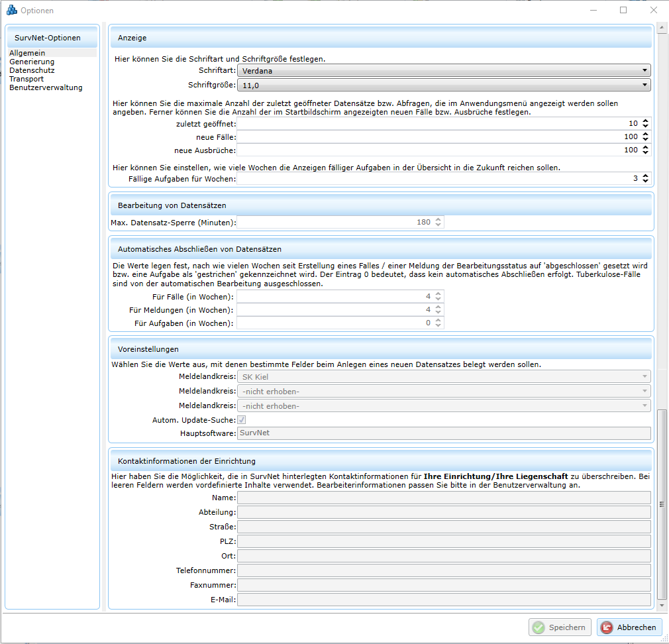Click the Name field under Kontaktinformationen

443,498
